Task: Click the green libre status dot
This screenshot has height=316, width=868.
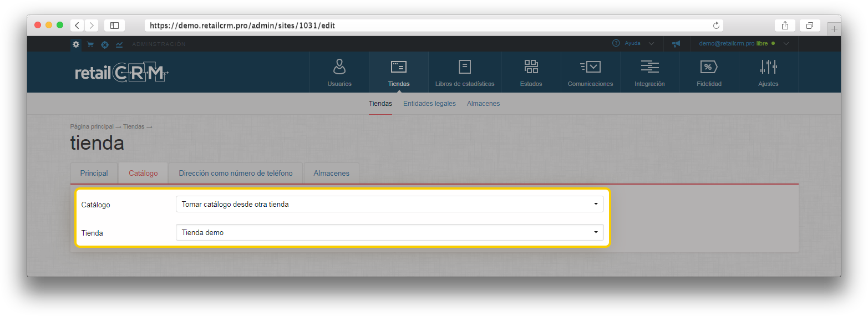Action: click(773, 43)
